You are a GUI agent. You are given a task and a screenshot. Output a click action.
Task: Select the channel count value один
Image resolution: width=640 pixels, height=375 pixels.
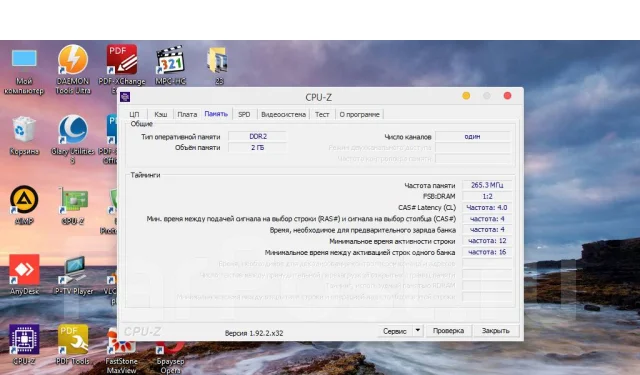(x=472, y=136)
